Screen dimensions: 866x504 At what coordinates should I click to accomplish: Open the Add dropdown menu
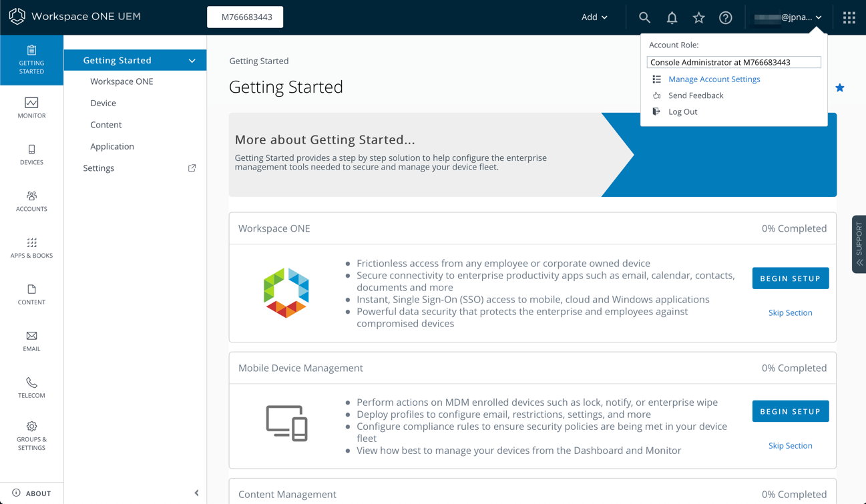[594, 17]
